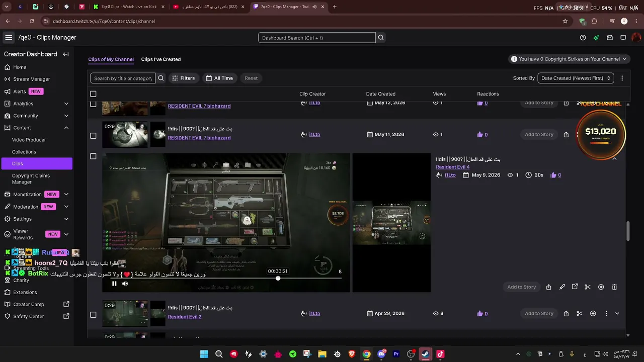Image resolution: width=644 pixels, height=362 pixels.
Task: Open the Resident Evil 4 category link
Action: point(453,167)
